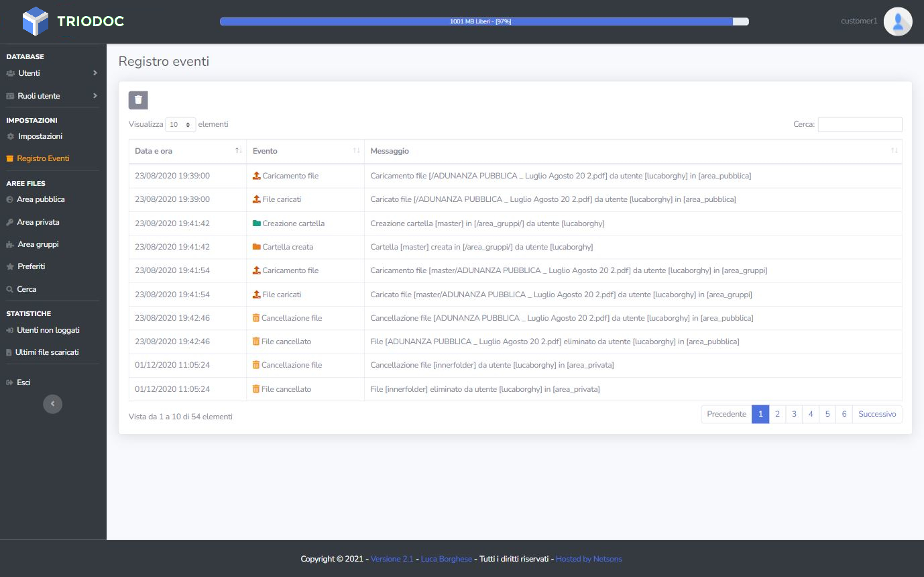Click the trash button above the table
The image size is (924, 577).
point(138,100)
